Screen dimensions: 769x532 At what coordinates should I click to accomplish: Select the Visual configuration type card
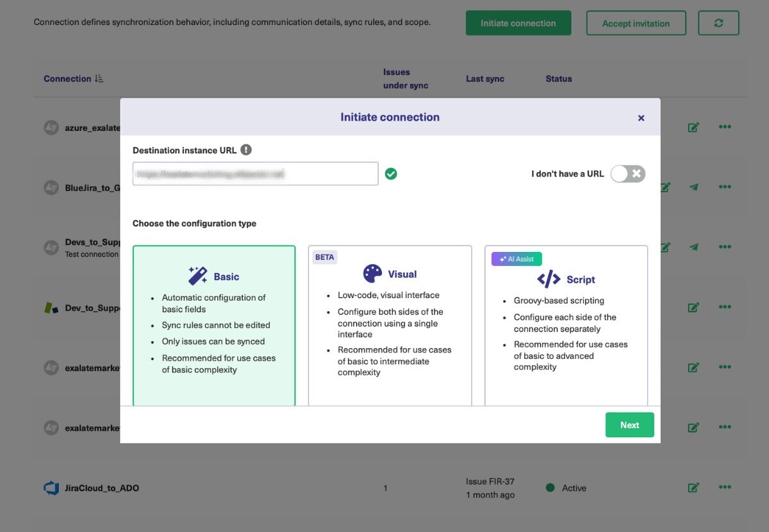pyautogui.click(x=390, y=326)
